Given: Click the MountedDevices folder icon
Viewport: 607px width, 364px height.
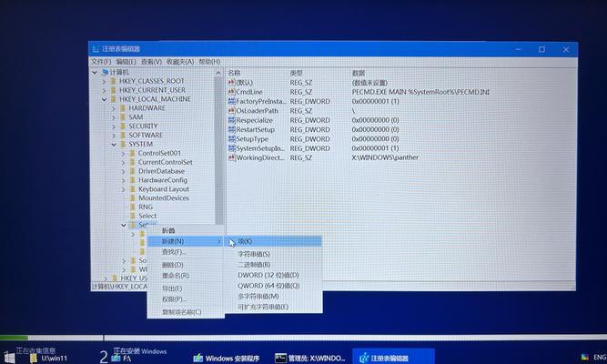Looking at the screenshot, I should tap(132, 197).
